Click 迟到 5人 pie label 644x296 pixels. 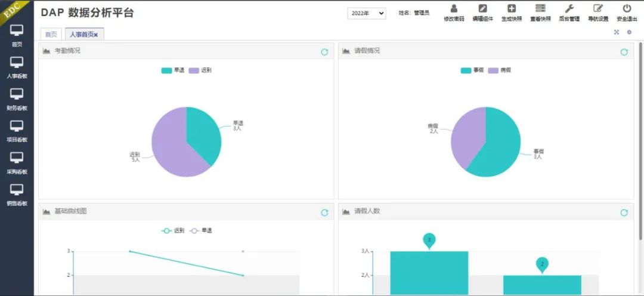(x=135, y=157)
